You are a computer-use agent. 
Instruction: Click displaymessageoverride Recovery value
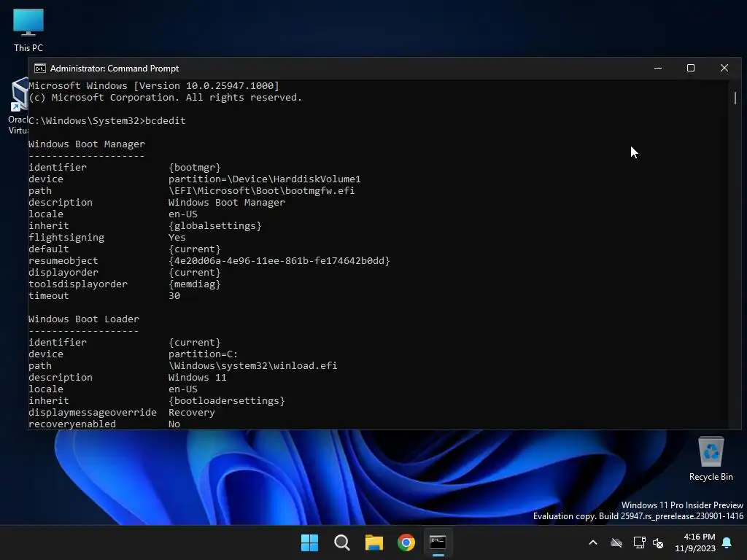tap(192, 413)
